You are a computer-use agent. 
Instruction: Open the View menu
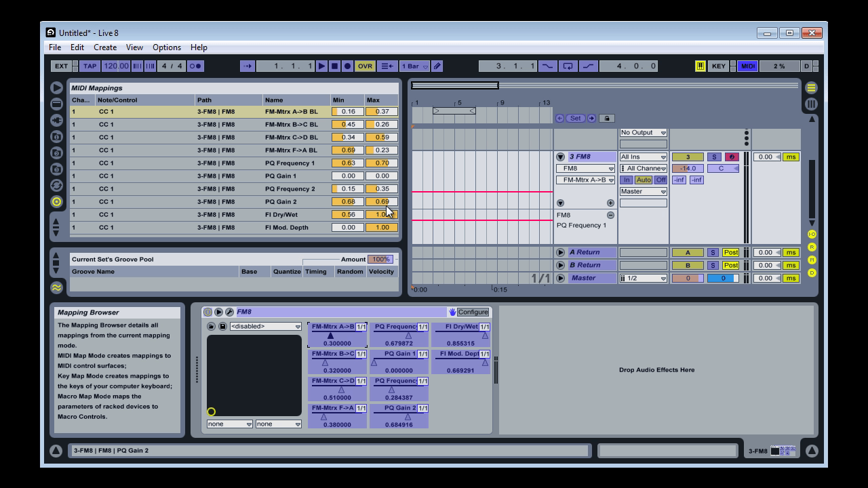click(134, 47)
